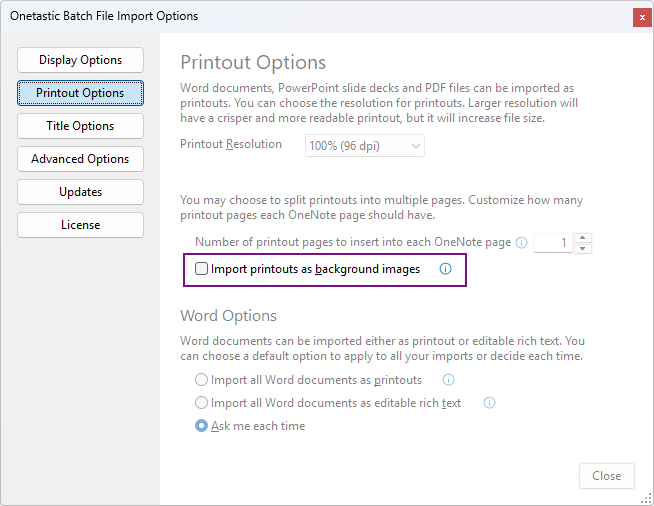Click the Close button
The image size is (654, 506).
point(607,476)
